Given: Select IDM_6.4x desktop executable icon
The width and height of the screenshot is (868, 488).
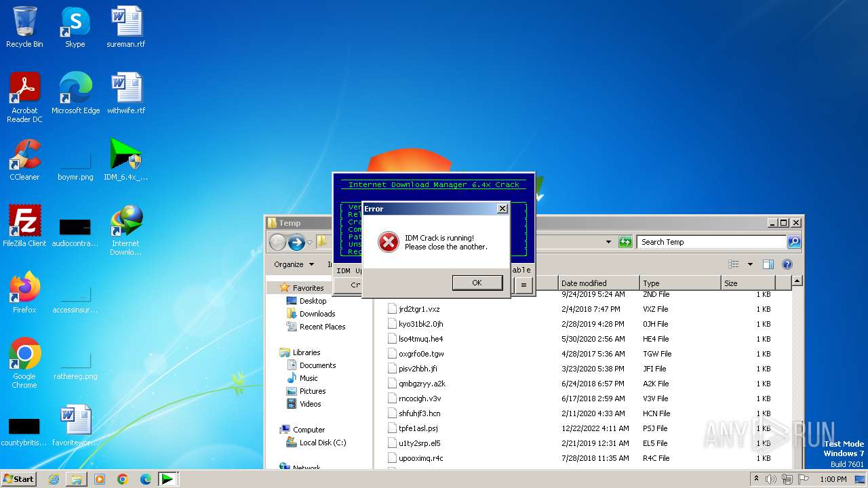Looking at the screenshot, I should [x=126, y=161].
